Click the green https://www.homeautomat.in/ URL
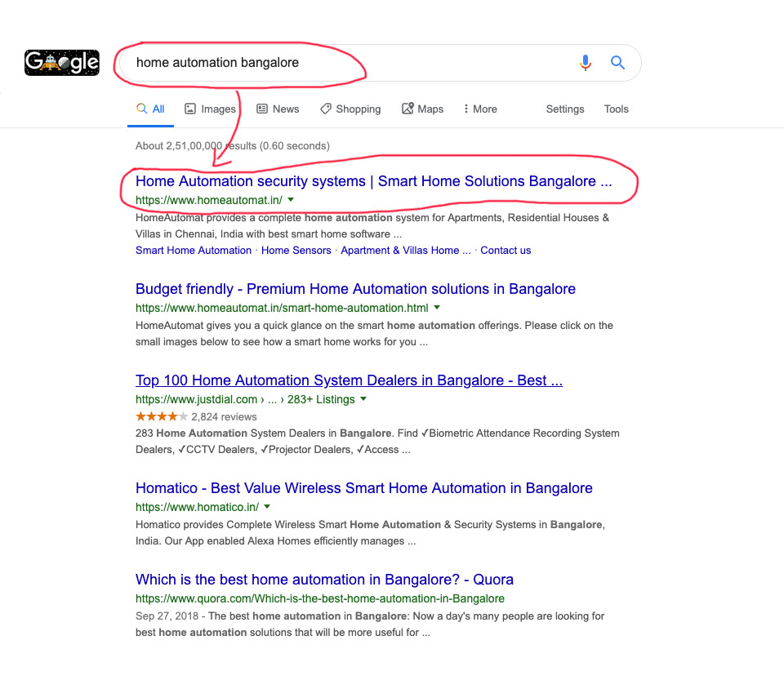This screenshot has width=784, height=689. click(209, 200)
